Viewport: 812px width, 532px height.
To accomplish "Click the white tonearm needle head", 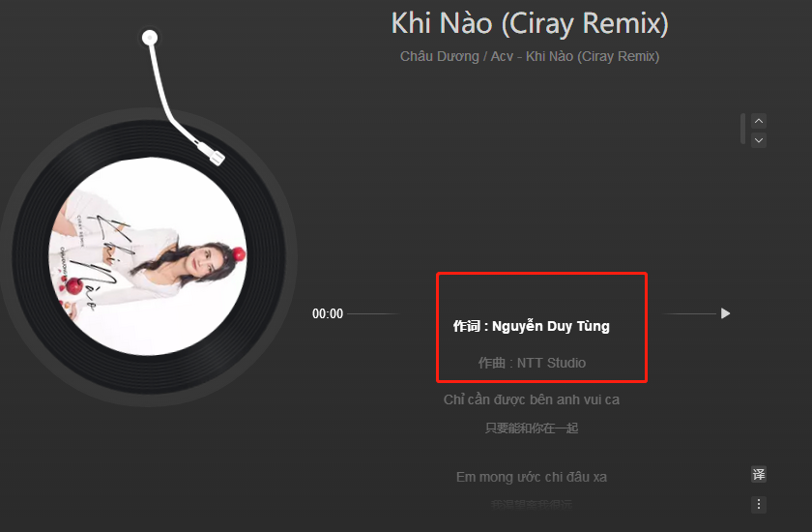I will pyautogui.click(x=217, y=157).
